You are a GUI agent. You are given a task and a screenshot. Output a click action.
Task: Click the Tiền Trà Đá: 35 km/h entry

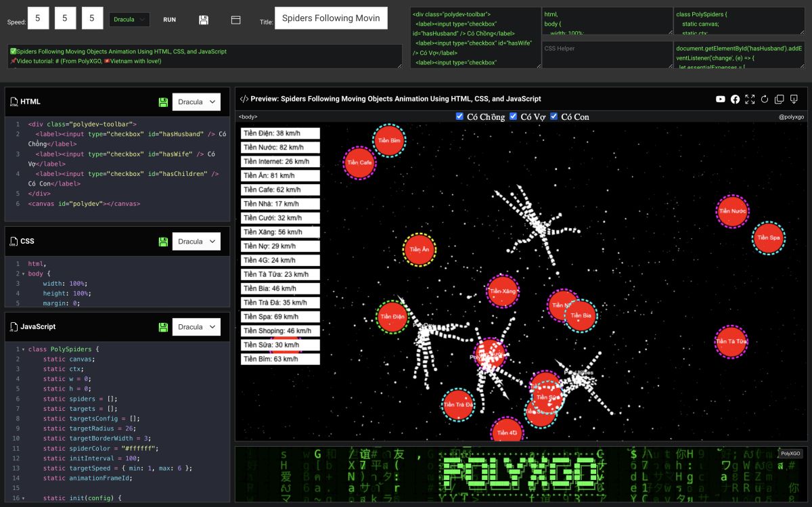280,303
